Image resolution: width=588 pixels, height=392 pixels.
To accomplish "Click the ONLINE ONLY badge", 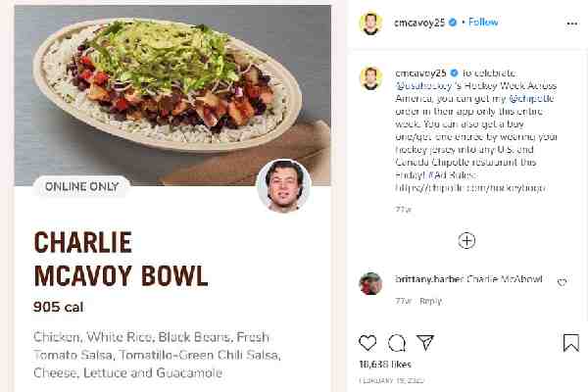I will [80, 186].
